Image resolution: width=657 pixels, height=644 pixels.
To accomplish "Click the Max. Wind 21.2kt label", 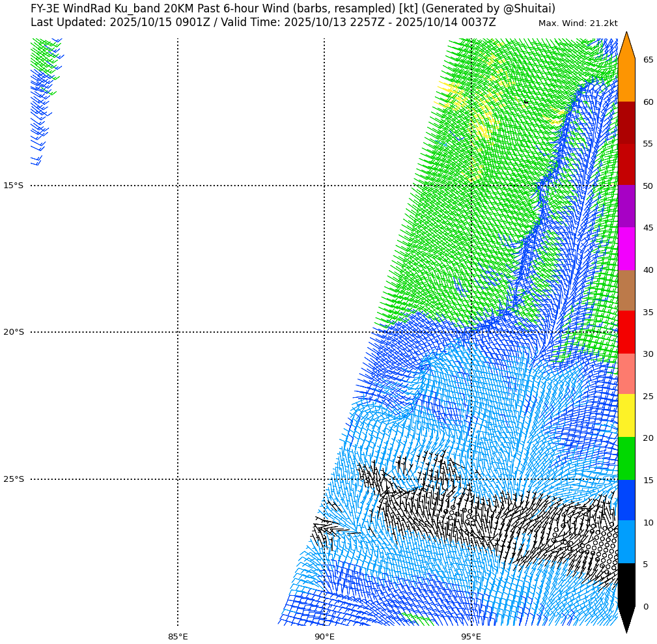I will click(x=578, y=23).
